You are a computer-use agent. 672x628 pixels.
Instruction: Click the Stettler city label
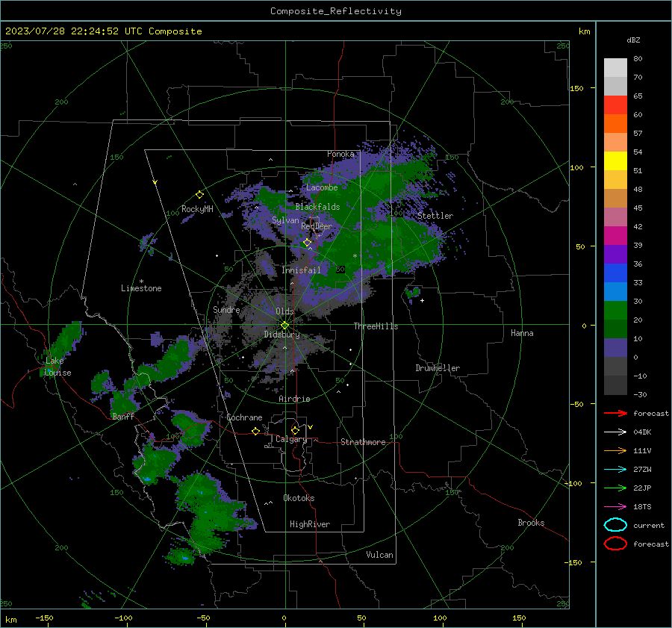[x=435, y=216]
